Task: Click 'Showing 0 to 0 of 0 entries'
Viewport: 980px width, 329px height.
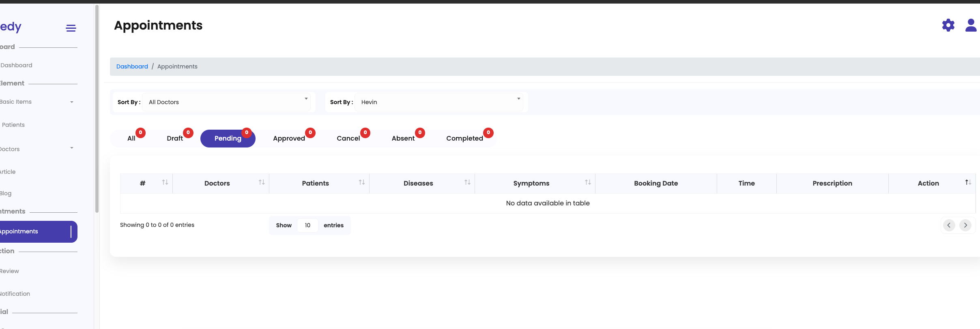Action: [x=157, y=225]
